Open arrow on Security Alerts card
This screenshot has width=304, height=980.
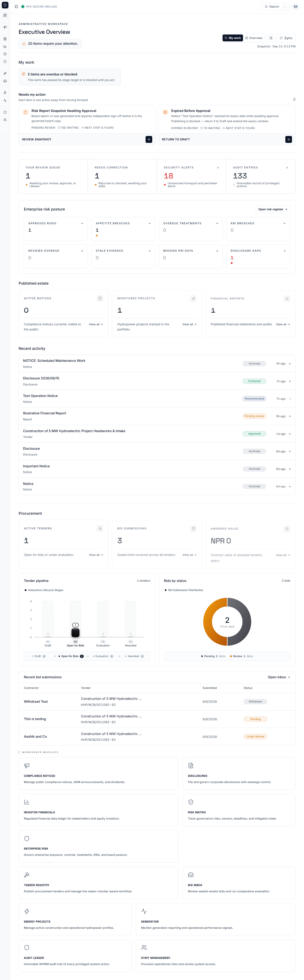[218, 167]
